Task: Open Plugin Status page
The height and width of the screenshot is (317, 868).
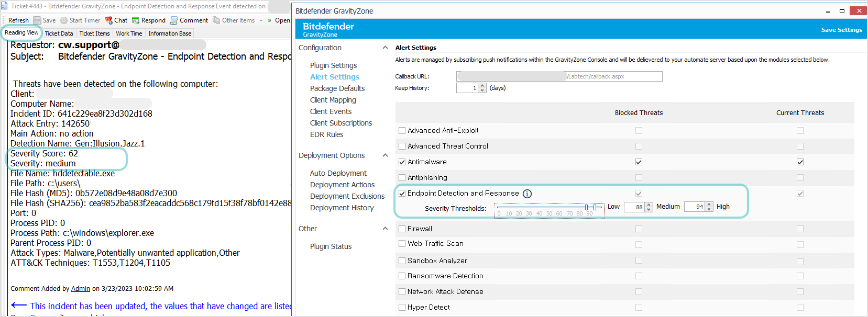Action: coord(331,246)
